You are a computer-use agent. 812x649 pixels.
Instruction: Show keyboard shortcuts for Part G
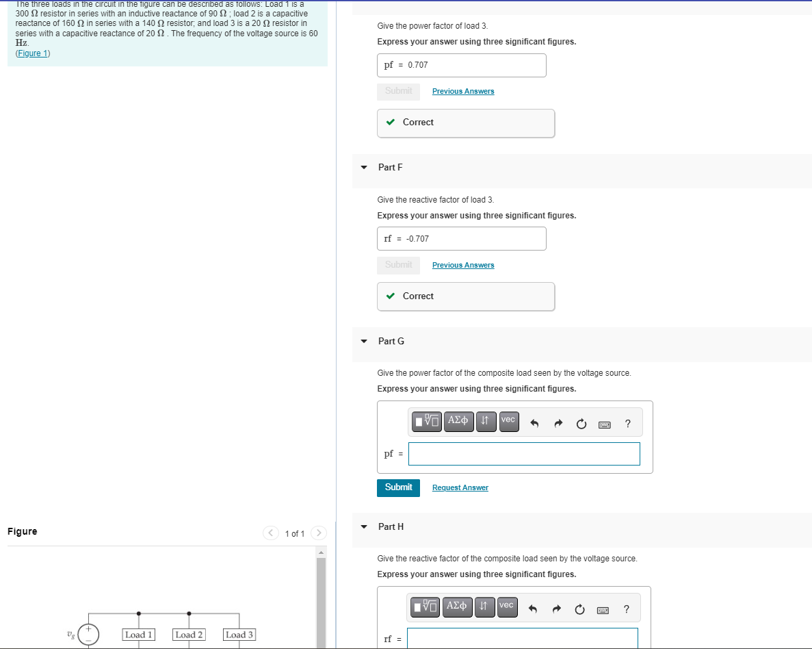click(604, 425)
